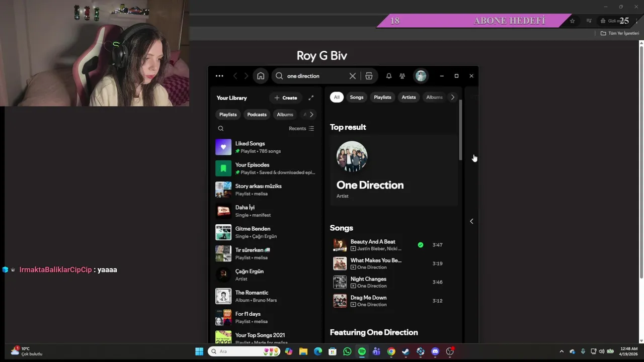This screenshot has width=644, height=362.
Task: Open Justin Bieber, Nicki artist link
Action: tap(379, 248)
